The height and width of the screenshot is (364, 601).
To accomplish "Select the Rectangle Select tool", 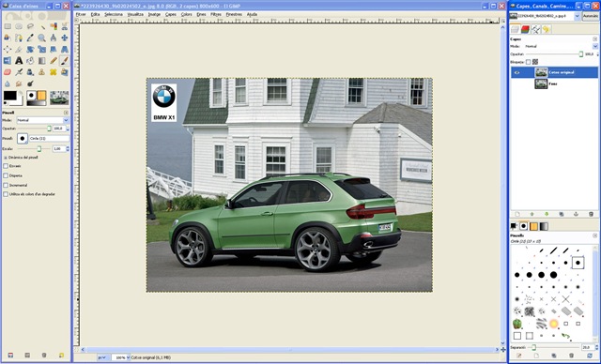I will click(8, 26).
